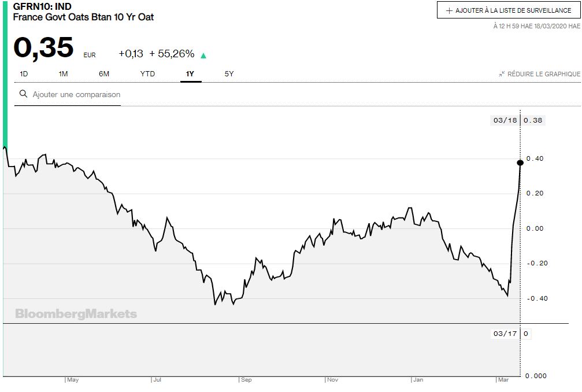Click Ajouter à la liste de surveillance button
This screenshot has width=582, height=392.
tap(509, 10)
